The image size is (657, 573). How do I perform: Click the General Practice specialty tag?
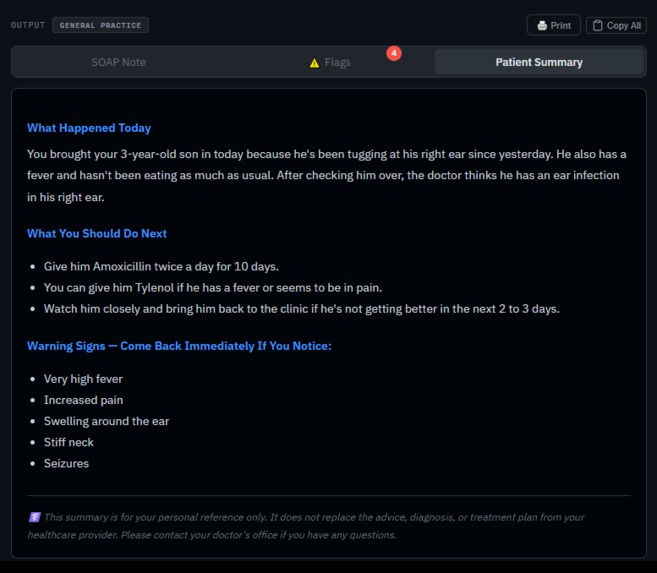(100, 25)
